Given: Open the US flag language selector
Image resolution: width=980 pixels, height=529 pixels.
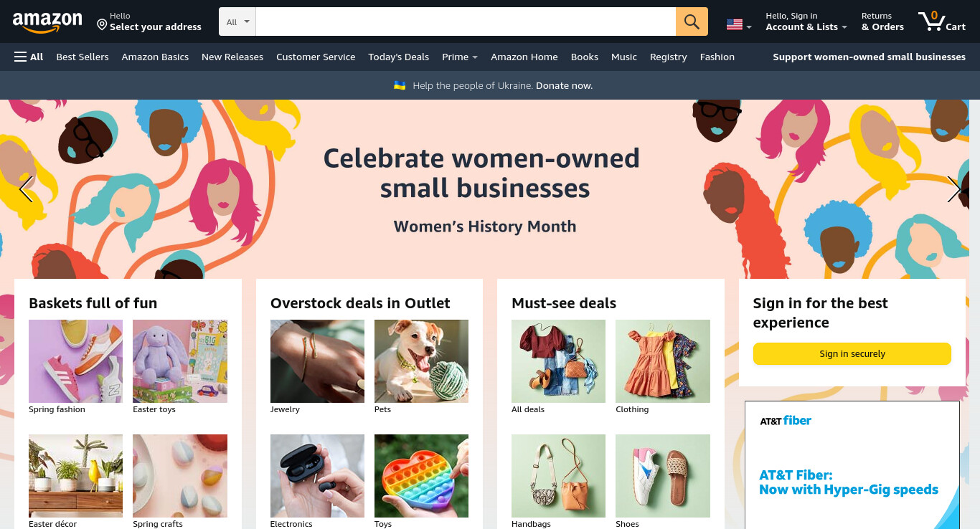Looking at the screenshot, I should (x=739, y=24).
